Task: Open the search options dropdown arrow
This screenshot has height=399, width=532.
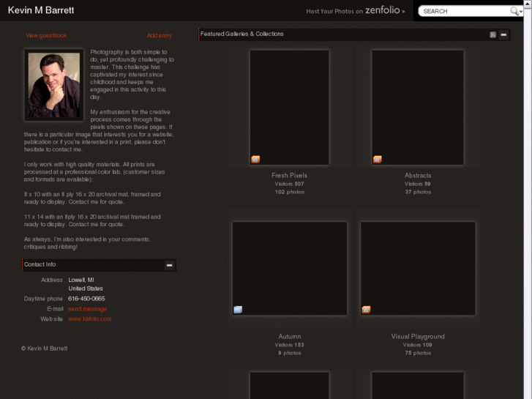Action: coord(521,12)
